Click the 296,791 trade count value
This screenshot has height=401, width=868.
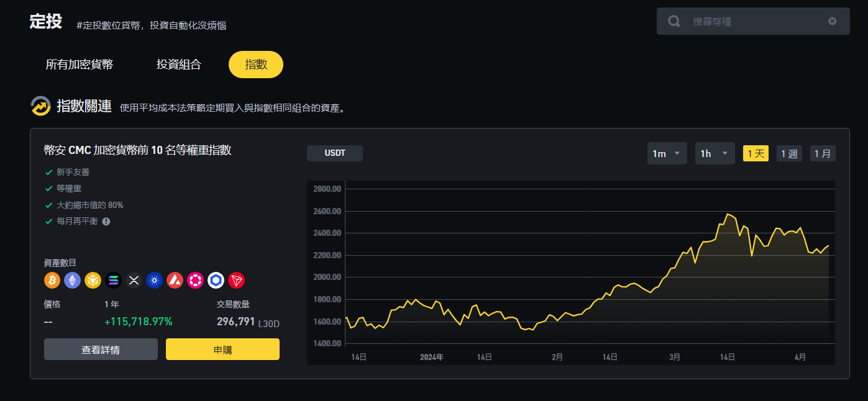pyautogui.click(x=236, y=322)
